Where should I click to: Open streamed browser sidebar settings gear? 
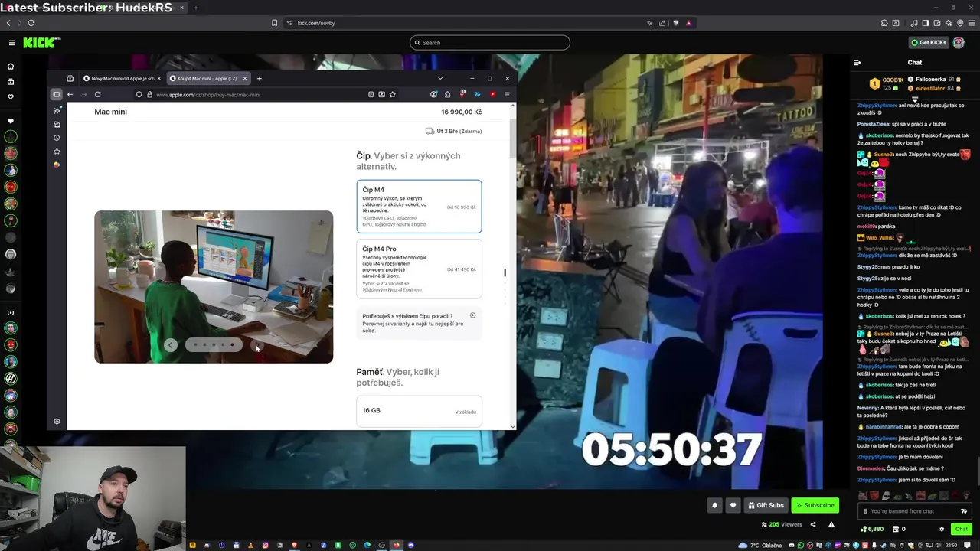click(57, 422)
